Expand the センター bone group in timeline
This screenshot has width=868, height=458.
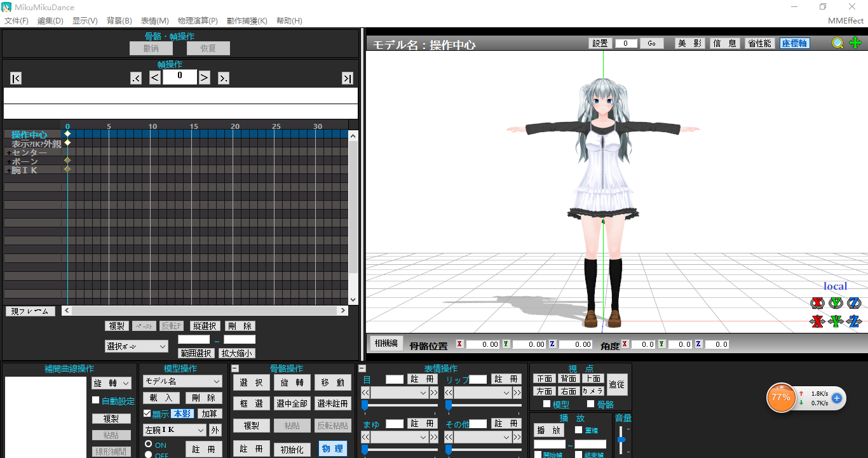(x=8, y=153)
